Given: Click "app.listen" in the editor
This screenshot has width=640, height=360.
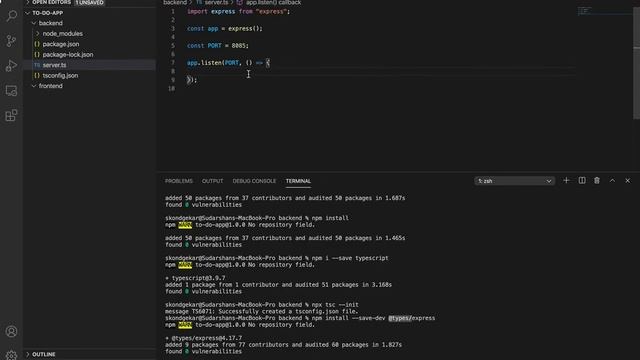Looking at the screenshot, I should (204, 63).
